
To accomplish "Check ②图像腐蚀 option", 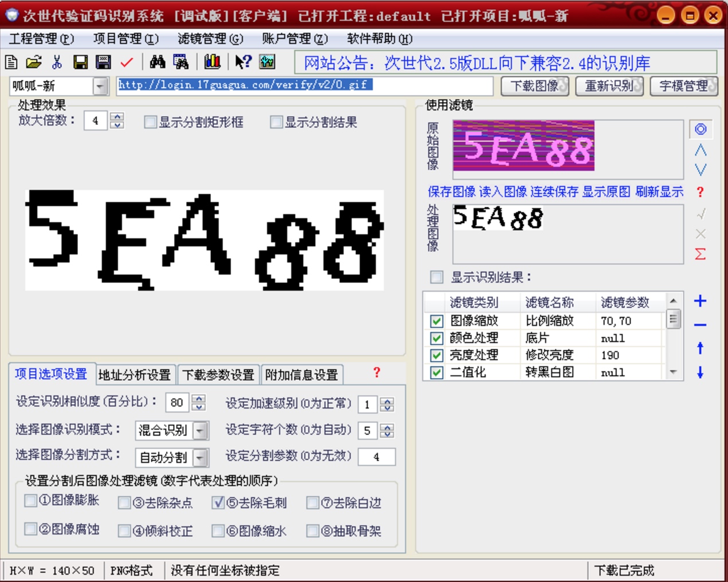I will pos(31,529).
